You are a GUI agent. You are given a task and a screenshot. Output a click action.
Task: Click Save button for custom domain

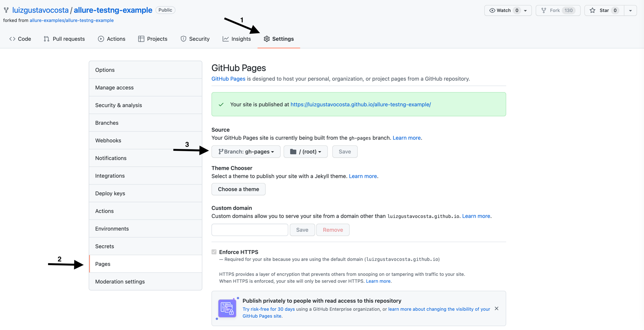click(302, 230)
